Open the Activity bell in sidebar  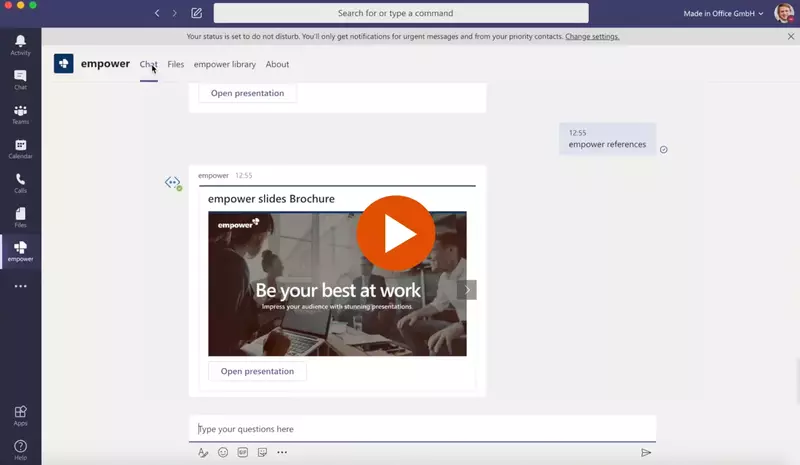(x=20, y=45)
